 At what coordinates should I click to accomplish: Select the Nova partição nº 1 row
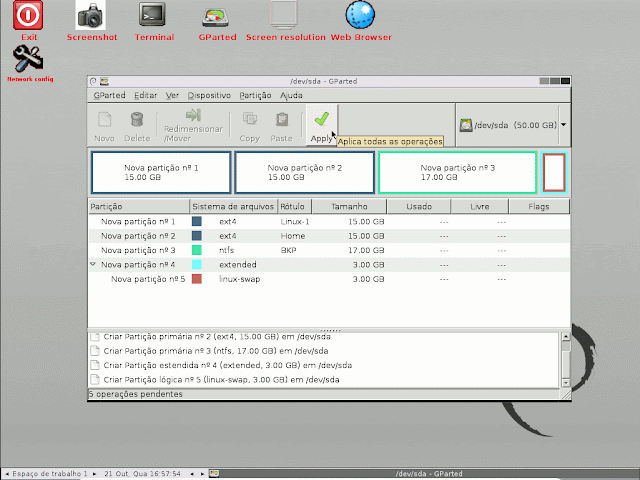329,222
